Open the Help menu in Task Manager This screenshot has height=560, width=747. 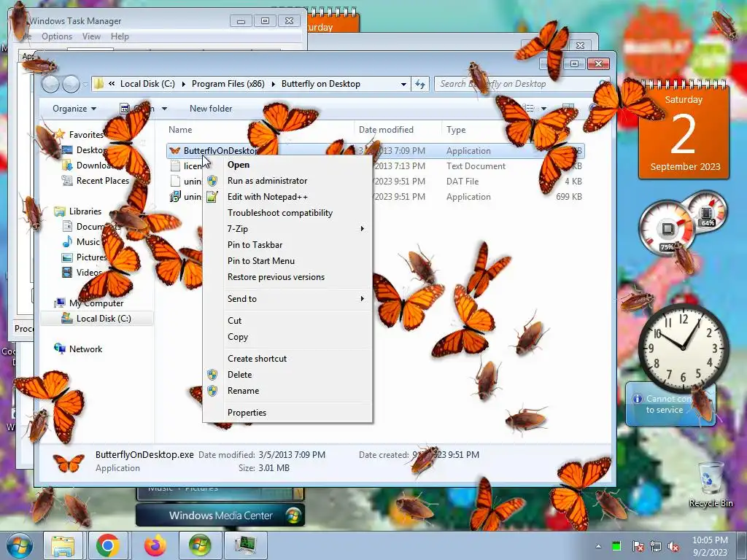click(120, 36)
